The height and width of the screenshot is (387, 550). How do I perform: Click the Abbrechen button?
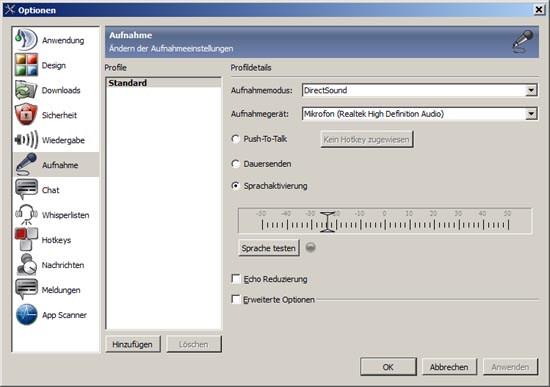(449, 367)
